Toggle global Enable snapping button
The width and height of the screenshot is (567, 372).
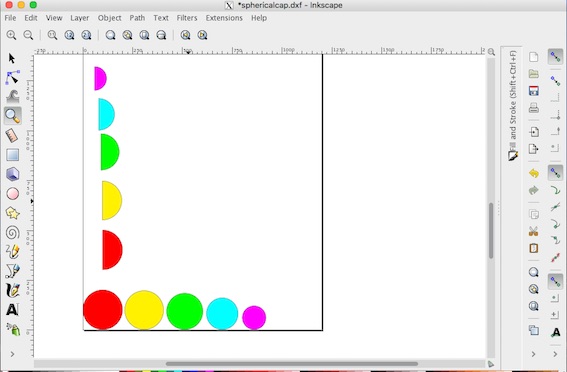coord(555,57)
